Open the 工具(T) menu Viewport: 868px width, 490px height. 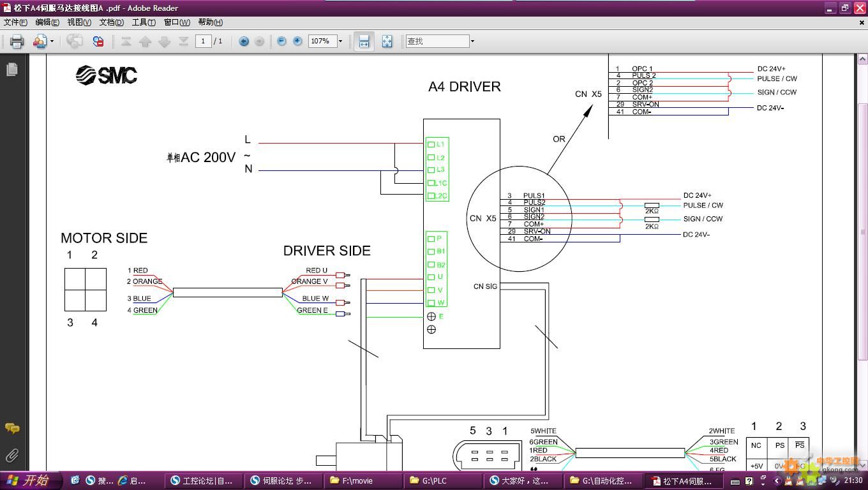click(x=144, y=22)
